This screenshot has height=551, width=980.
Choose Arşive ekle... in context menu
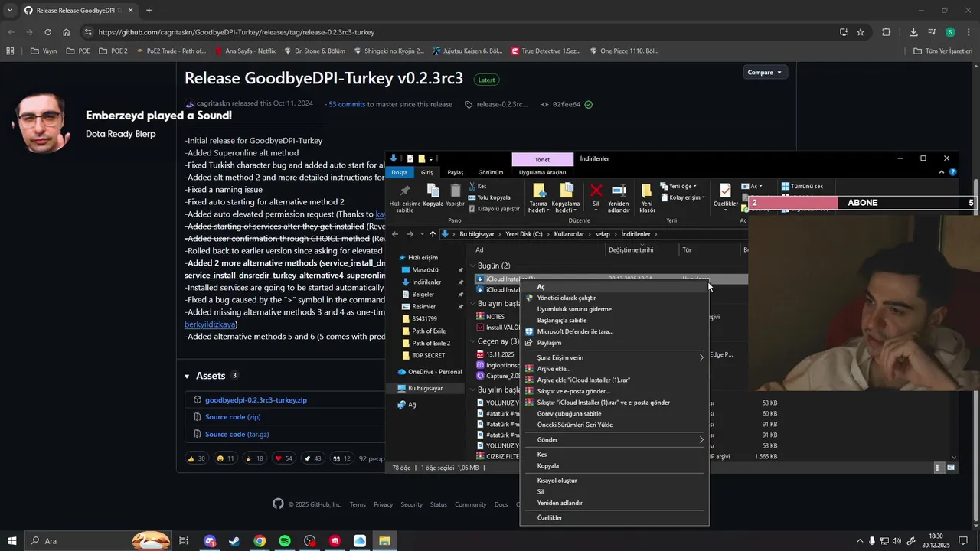tap(615, 369)
